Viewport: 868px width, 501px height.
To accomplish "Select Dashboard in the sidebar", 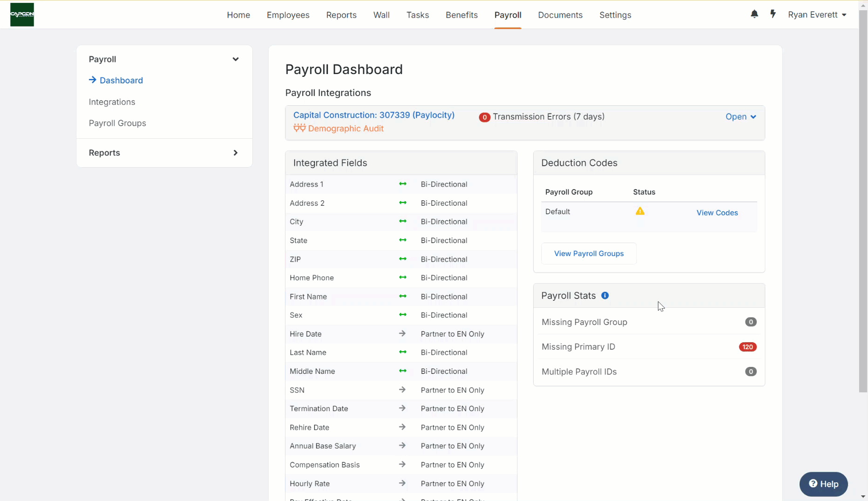I will [x=121, y=80].
